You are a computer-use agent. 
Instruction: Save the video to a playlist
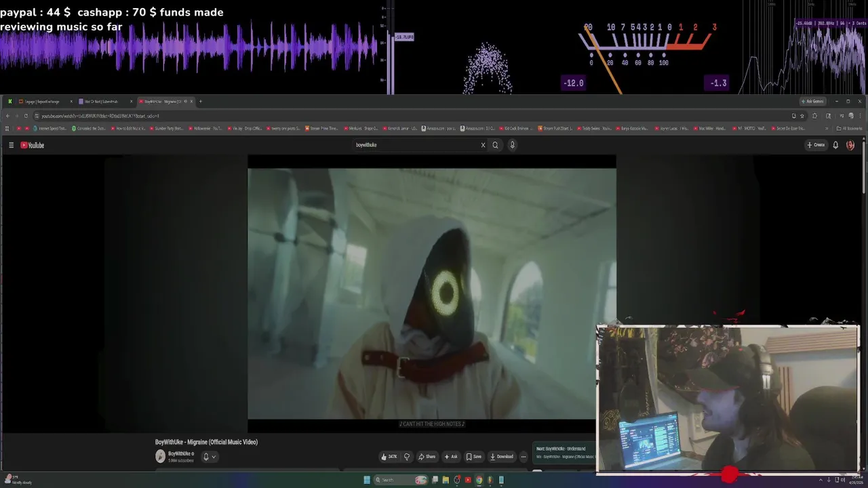[x=474, y=457]
